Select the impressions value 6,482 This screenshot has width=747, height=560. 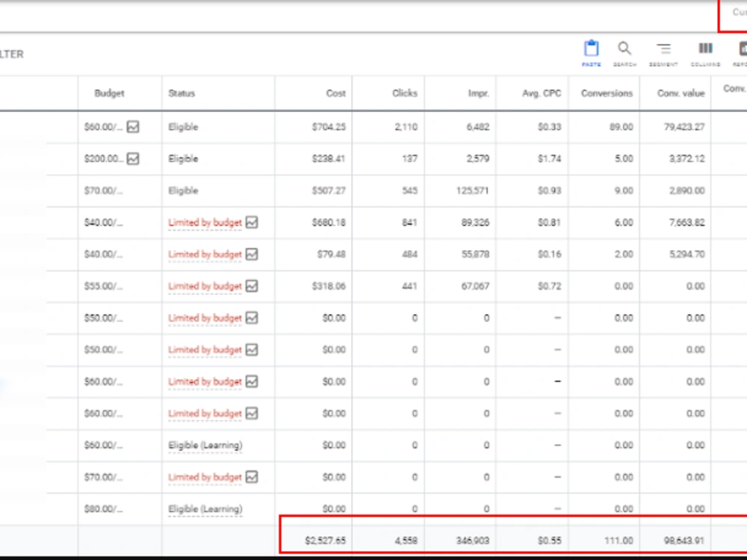pos(478,127)
